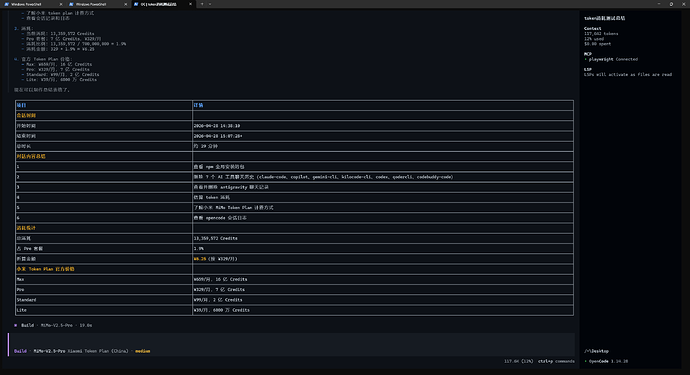Click the Pro plan row label in table
Image resolution: width=690 pixels, height=375 pixels.
coord(20,290)
